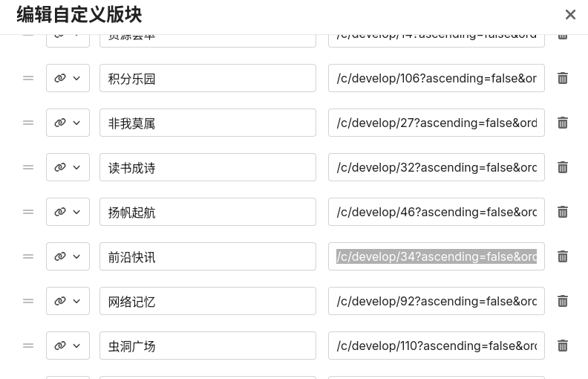
Task: Open link type dropdown for 积分乐园
Action: 68,78
